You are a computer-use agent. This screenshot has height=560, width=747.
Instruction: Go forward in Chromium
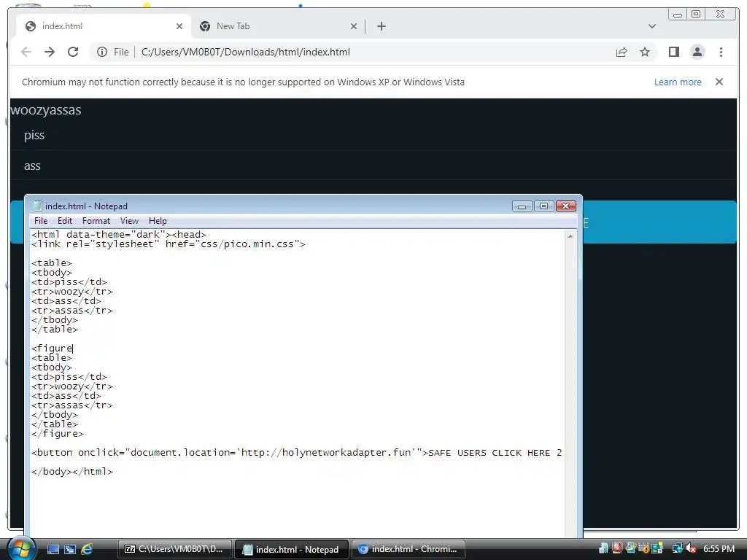pyautogui.click(x=50, y=52)
